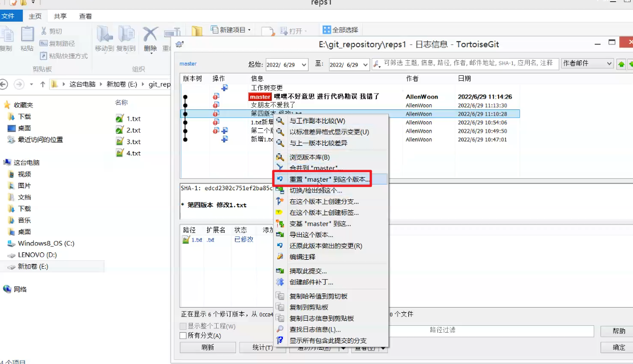Click the compare with working copy magnifier icon
Viewport: 633px width, 364px height.
tap(280, 121)
